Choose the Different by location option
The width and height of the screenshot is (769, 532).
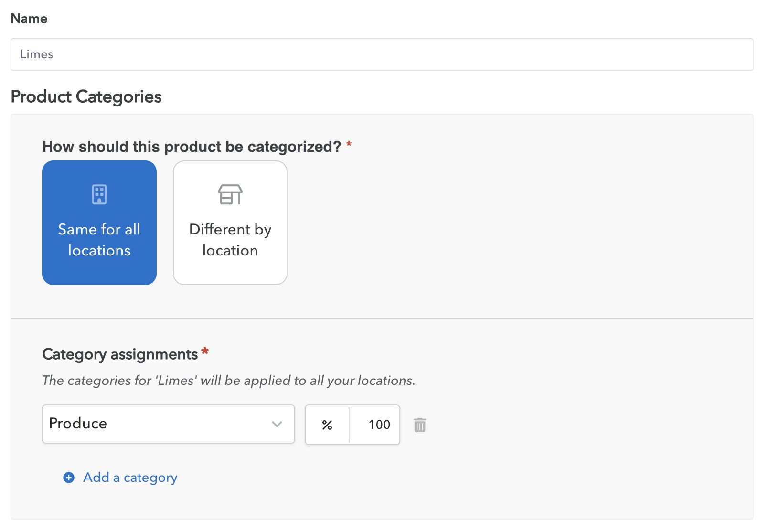click(230, 223)
